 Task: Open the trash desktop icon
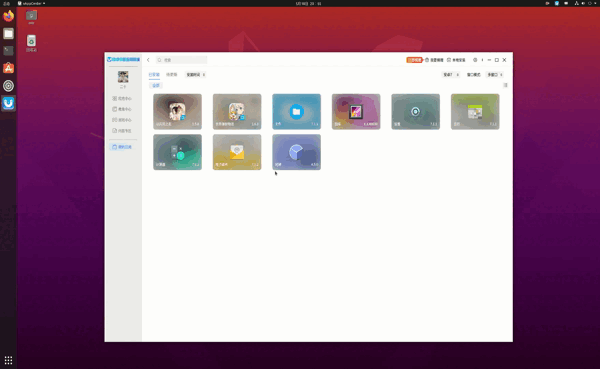tap(31, 43)
